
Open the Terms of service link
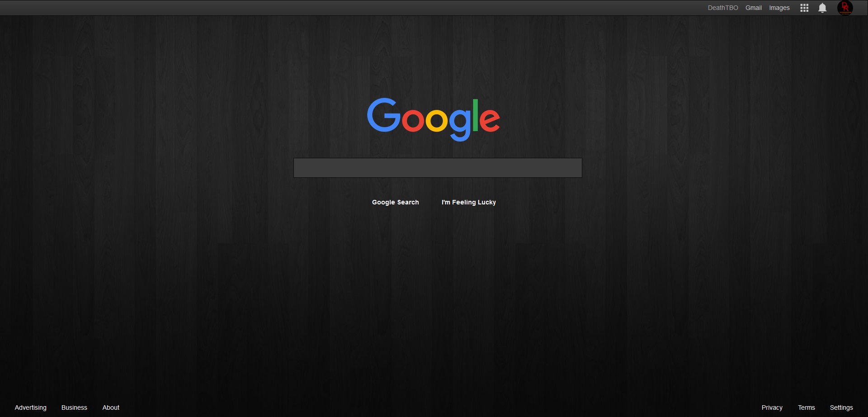coord(807,408)
